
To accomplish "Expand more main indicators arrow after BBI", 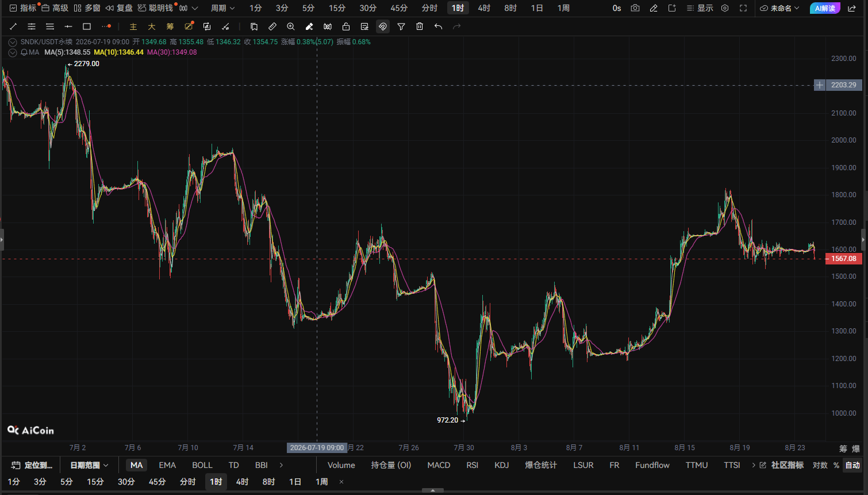I will tap(281, 465).
